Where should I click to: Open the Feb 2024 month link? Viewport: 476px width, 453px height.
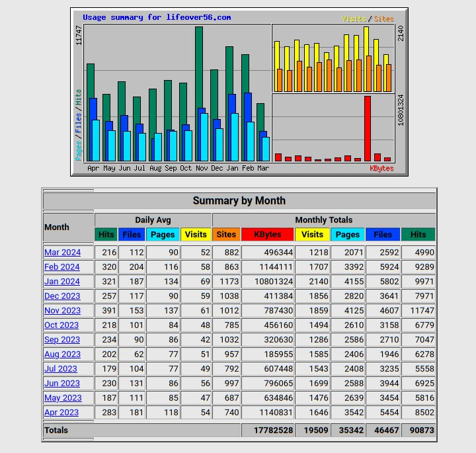(x=61, y=267)
